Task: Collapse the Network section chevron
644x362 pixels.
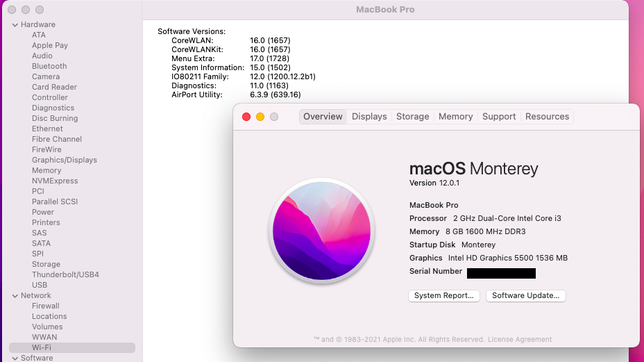Action: (x=15, y=296)
